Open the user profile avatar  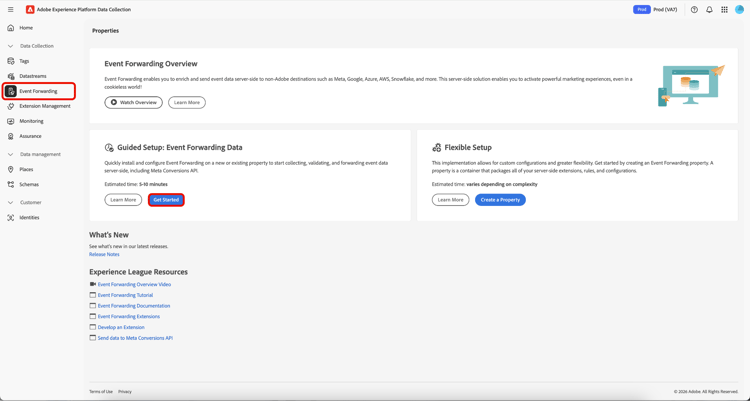(740, 10)
